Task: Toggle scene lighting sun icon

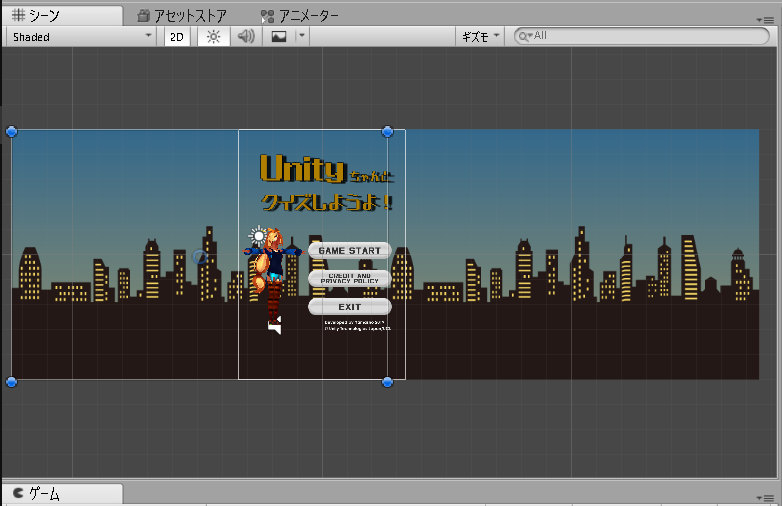Action: 213,37
